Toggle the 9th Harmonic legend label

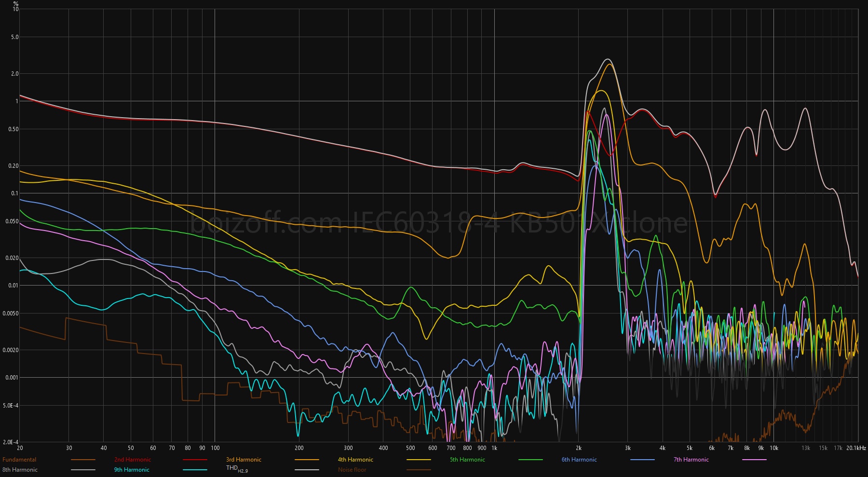132,470
